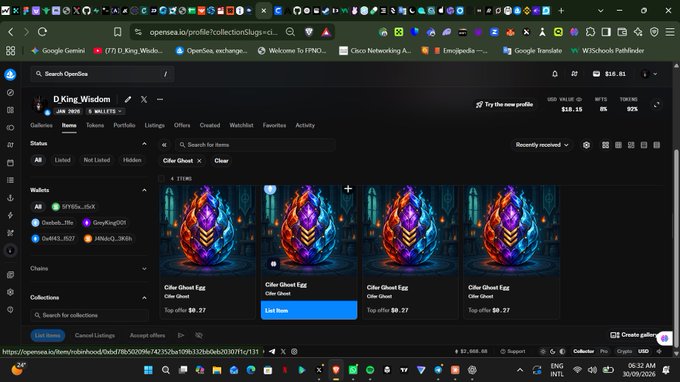Screen dimensions: 680x382
Task: Focus the Search for items field
Action: 255,145
